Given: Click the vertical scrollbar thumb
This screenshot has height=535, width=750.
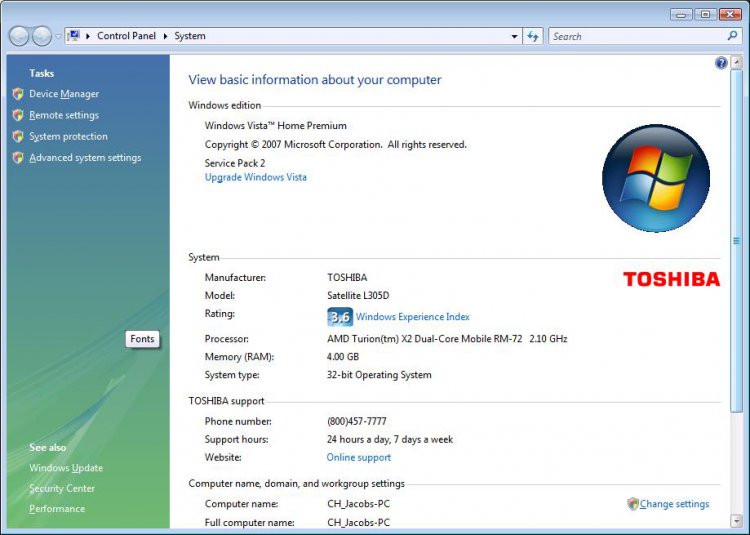Looking at the screenshot, I should coord(736,241).
